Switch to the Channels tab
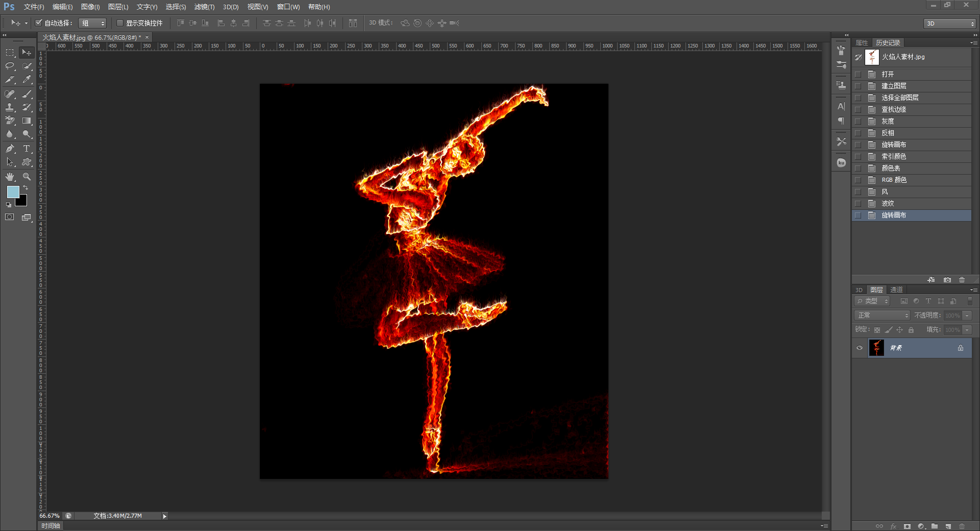This screenshot has height=531, width=980. (896, 289)
